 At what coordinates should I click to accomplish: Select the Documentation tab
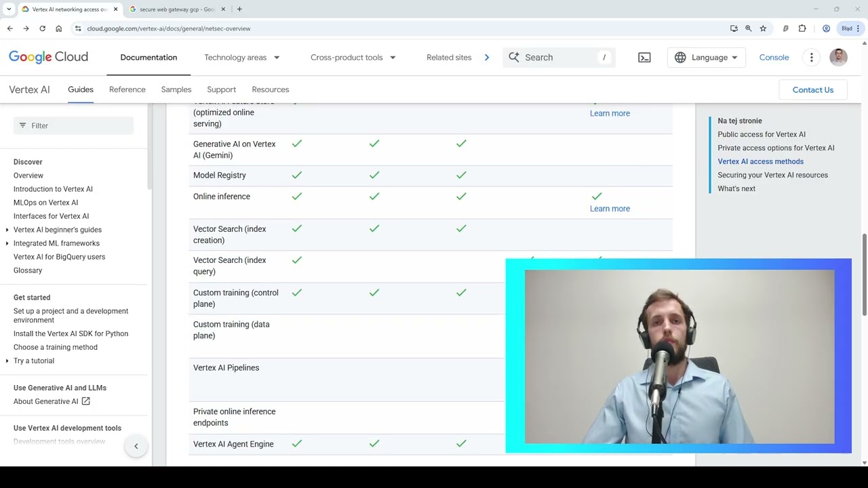pyautogui.click(x=149, y=58)
